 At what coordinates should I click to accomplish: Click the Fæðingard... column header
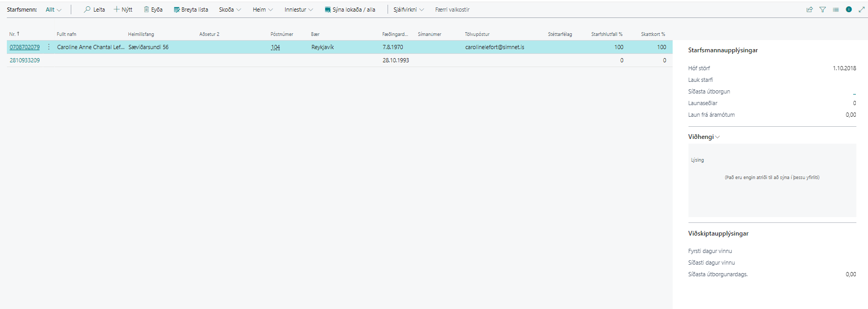click(395, 34)
